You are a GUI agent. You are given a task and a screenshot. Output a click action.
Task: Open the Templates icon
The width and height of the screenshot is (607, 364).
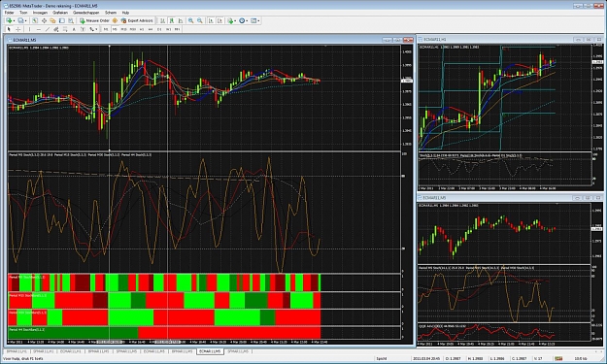coord(253,20)
